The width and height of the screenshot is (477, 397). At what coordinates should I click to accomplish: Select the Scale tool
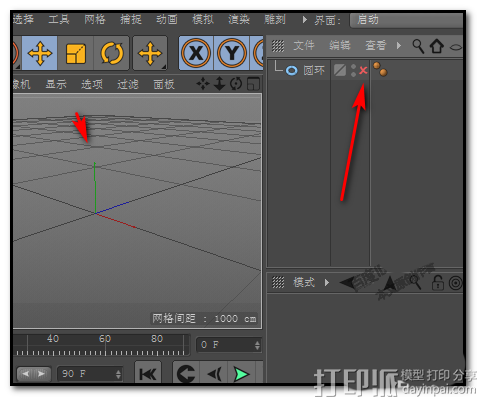pyautogui.click(x=76, y=53)
